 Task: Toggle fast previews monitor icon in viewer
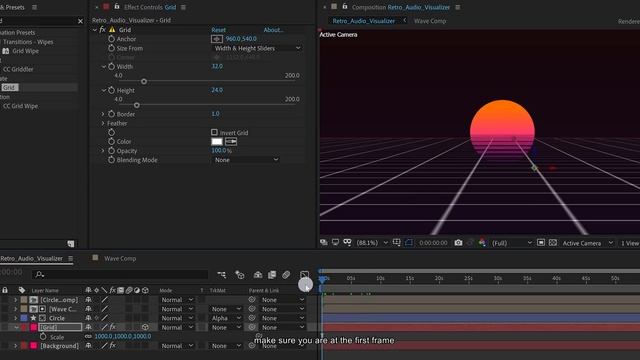coord(336,242)
